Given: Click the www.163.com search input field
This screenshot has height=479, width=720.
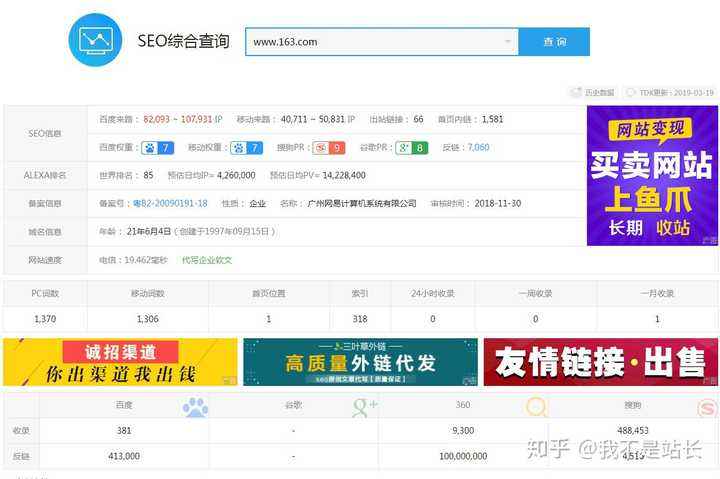Looking at the screenshot, I should pos(382,41).
